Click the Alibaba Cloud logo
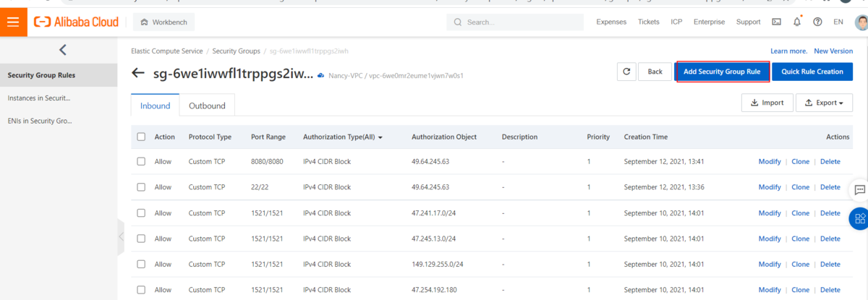This screenshot has width=868, height=300. coord(77,22)
